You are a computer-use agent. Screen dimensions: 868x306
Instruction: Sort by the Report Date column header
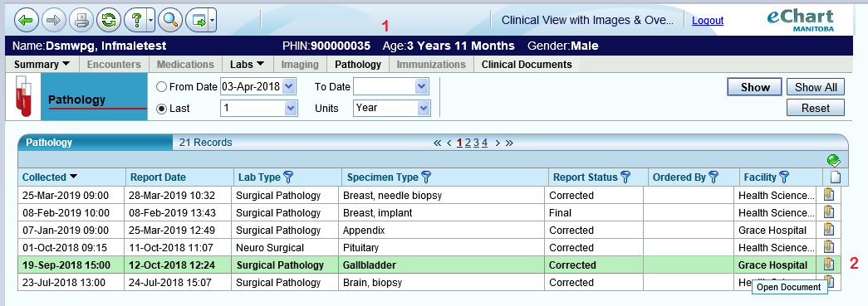[179, 177]
